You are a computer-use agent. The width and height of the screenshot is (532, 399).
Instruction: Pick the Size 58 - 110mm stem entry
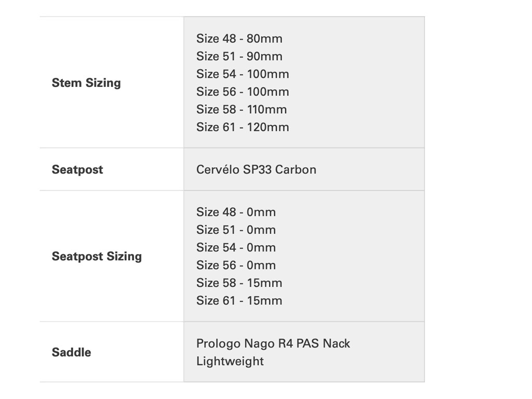[x=242, y=110]
